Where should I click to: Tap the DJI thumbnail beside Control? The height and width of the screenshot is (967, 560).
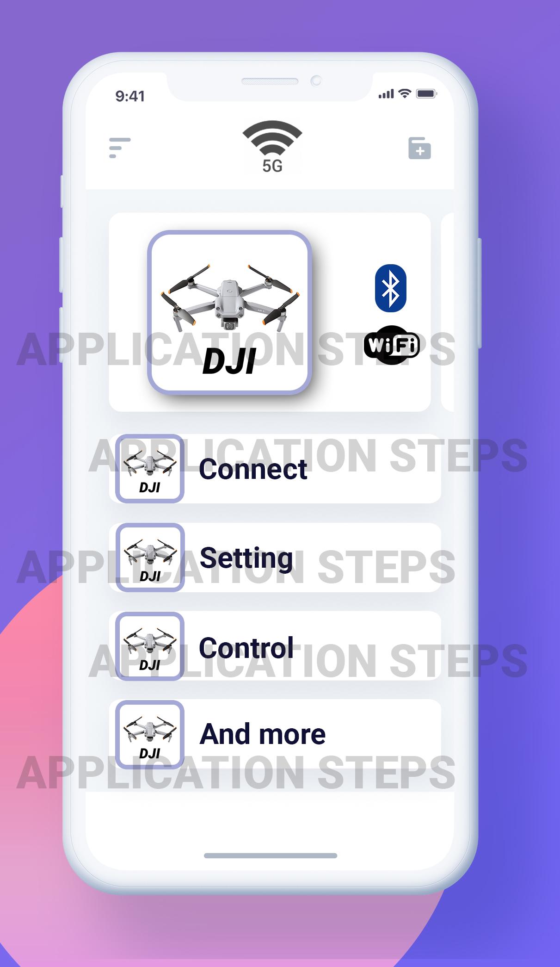[150, 646]
